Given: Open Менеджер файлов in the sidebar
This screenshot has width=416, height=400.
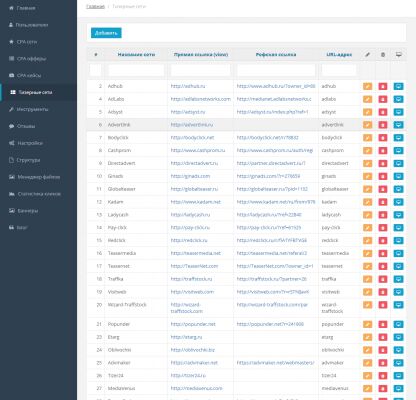Looking at the screenshot, I should 38,177.
